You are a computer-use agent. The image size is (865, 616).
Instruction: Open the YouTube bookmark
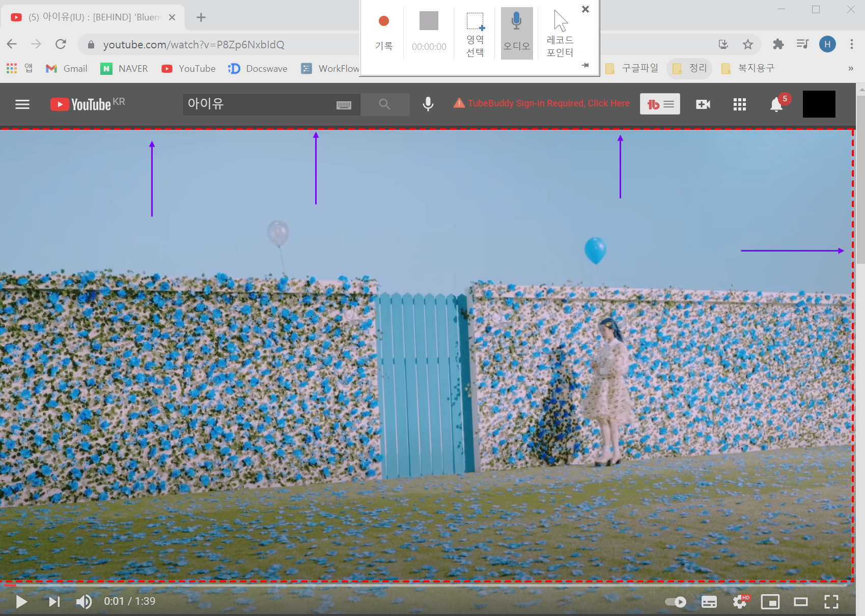[188, 68]
